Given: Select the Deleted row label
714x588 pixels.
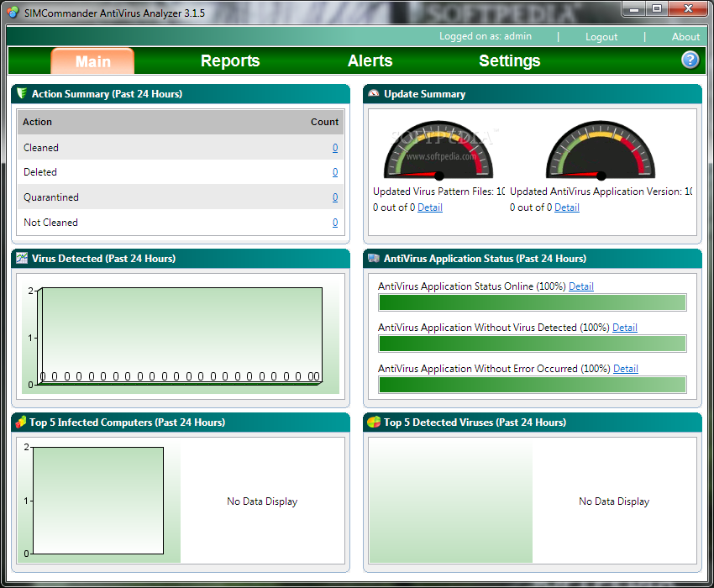Looking at the screenshot, I should [x=40, y=172].
